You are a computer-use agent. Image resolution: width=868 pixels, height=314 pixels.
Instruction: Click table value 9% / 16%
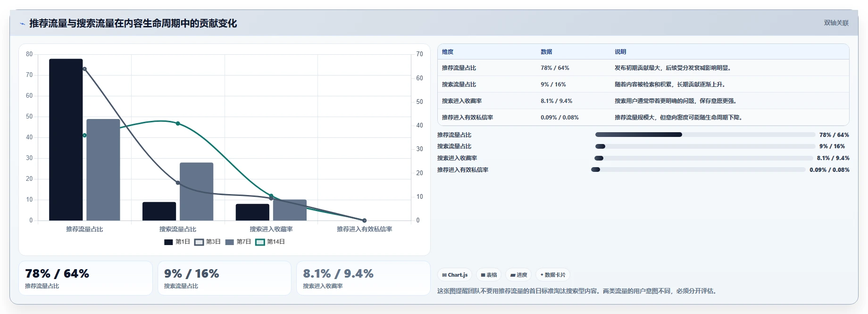(553, 85)
